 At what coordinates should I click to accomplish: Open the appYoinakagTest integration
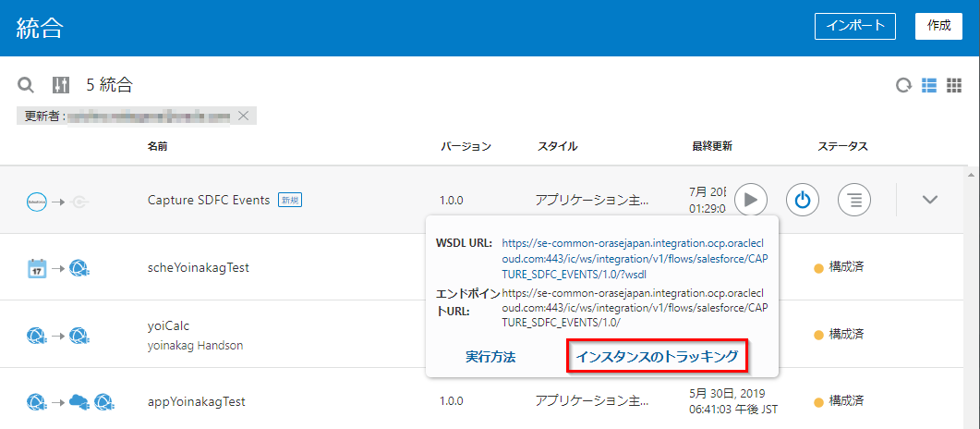[x=196, y=402]
